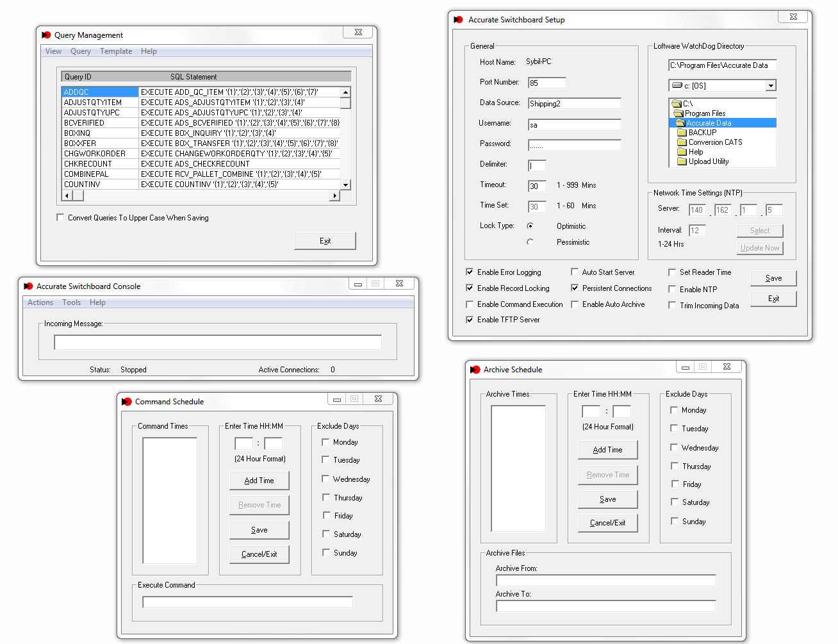The height and width of the screenshot is (644, 838).
Task: Open the Template menu
Action: coord(116,51)
